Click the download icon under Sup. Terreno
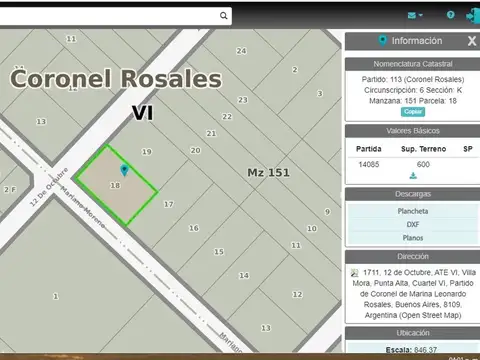This screenshot has width=480, height=360. [413, 176]
